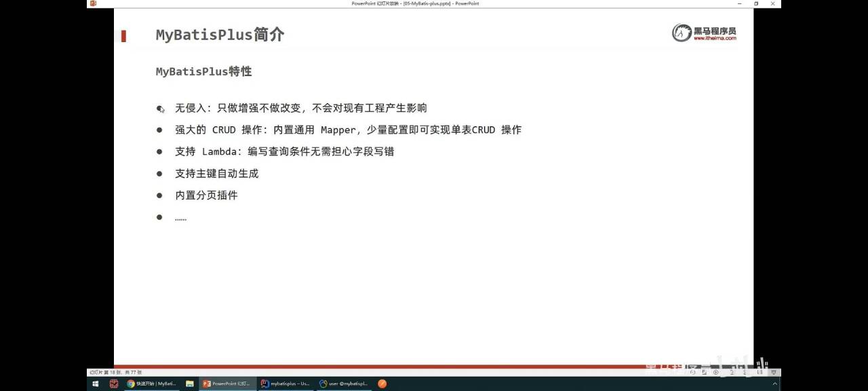
Task: Restore down the PowerPoint window
Action: click(x=757, y=3)
